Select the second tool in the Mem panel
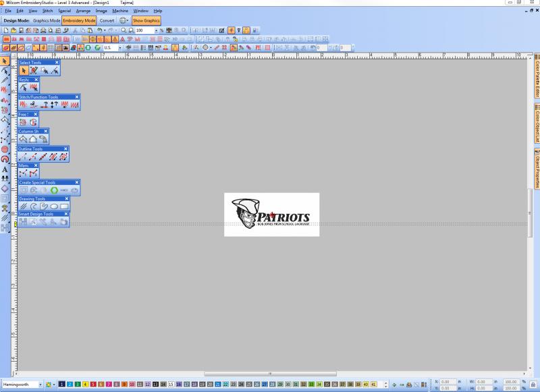 33,173
